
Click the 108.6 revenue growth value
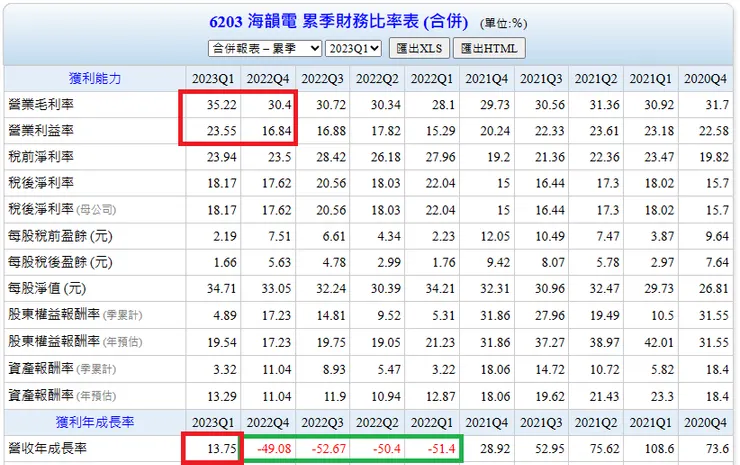[x=659, y=448]
